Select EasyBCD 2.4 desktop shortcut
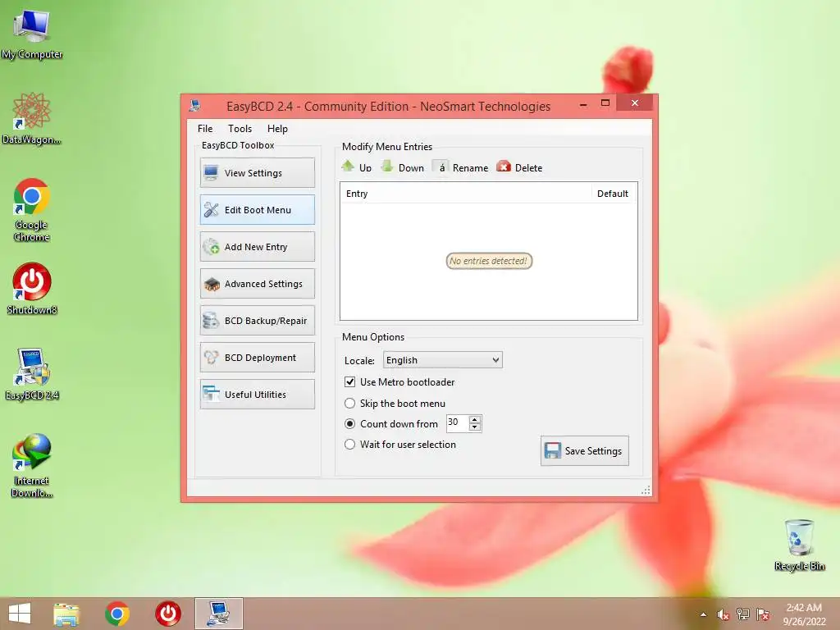Screen dimensions: 840x630 32,374
